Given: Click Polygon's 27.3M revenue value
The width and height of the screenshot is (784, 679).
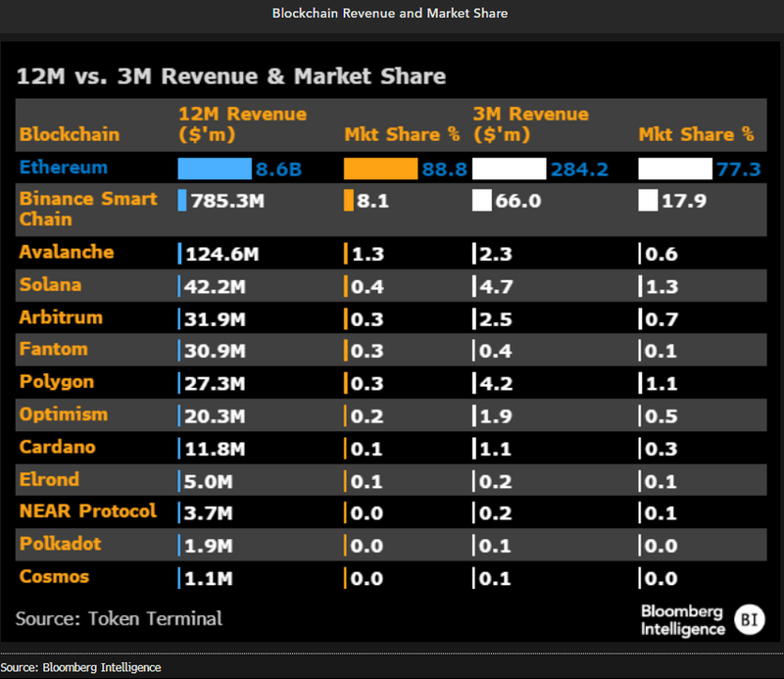Looking at the screenshot, I should 215,383.
